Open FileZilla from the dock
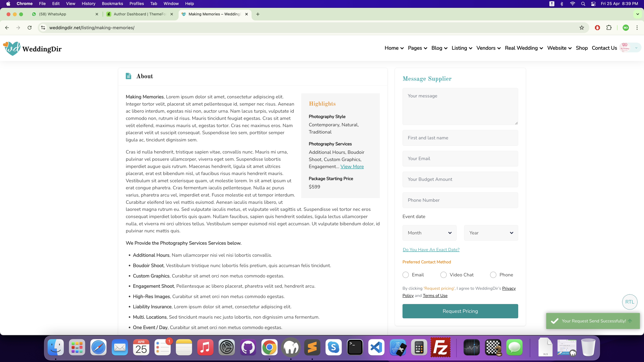 (440, 347)
